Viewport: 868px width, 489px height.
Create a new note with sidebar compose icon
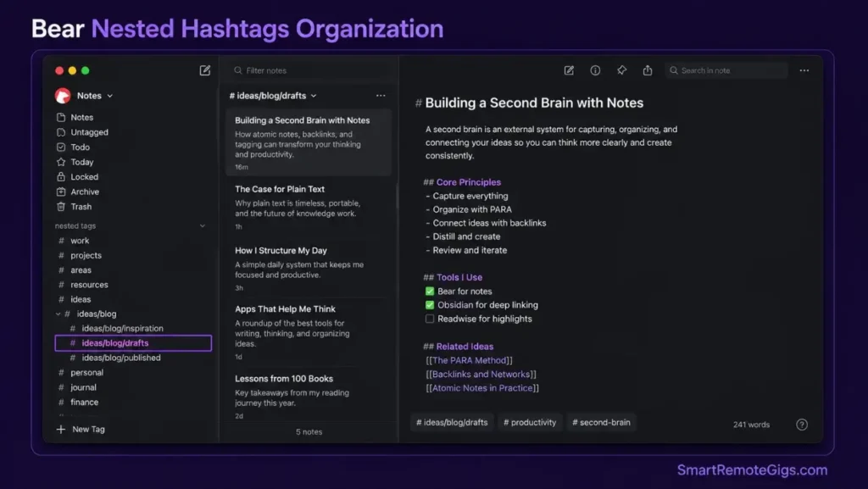click(x=205, y=70)
